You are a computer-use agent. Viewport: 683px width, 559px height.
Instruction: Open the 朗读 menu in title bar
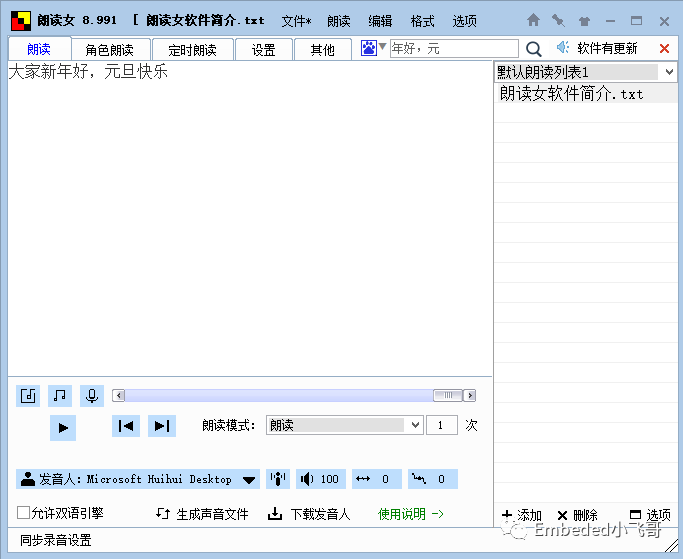339,21
